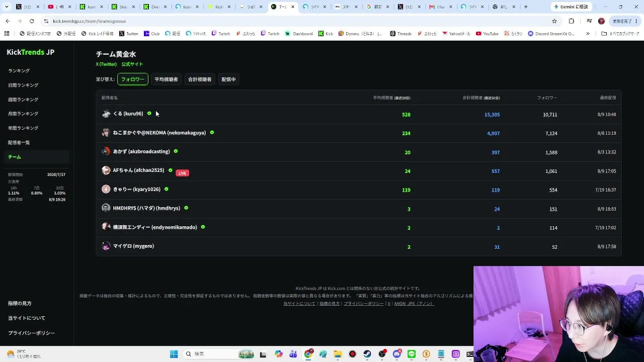
Task: Open the ANON_JPX（アノン） footer link
Action: (414, 304)
